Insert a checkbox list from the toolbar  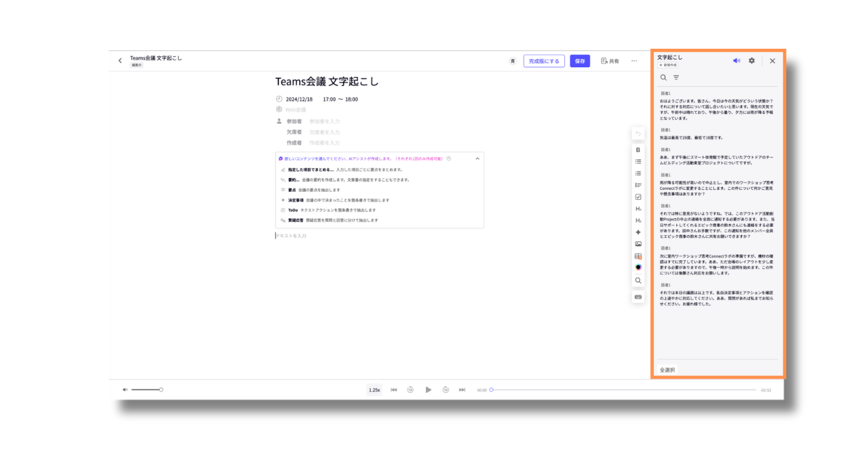[x=637, y=197]
